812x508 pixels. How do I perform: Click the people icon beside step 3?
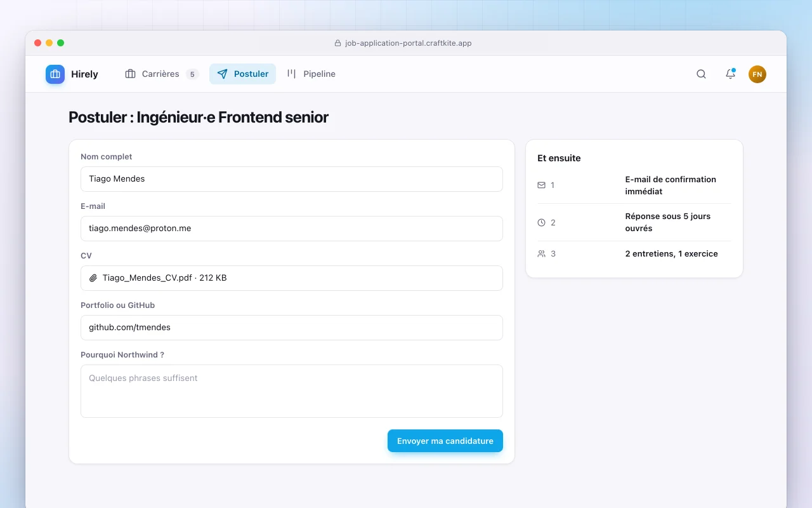point(541,254)
